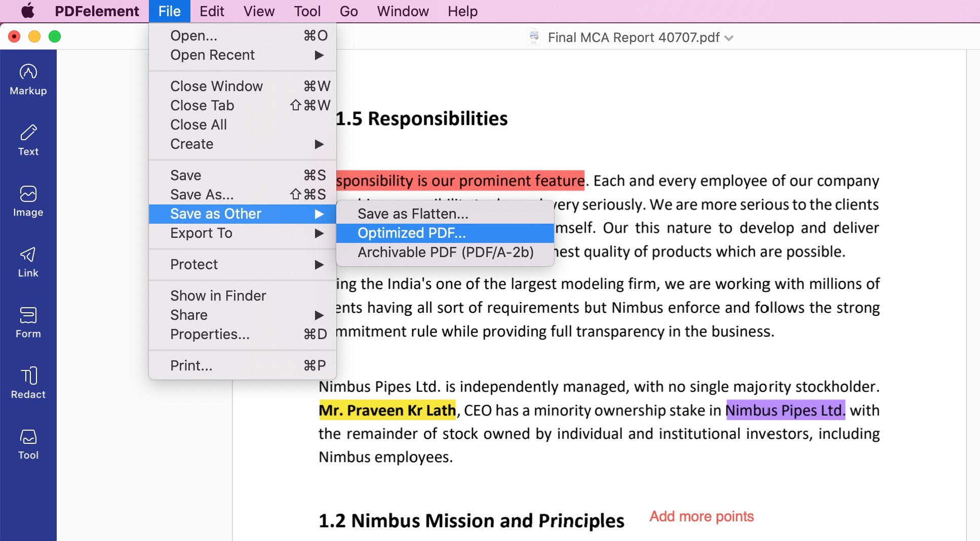
Task: Click the red close window button
Action: 14,36
